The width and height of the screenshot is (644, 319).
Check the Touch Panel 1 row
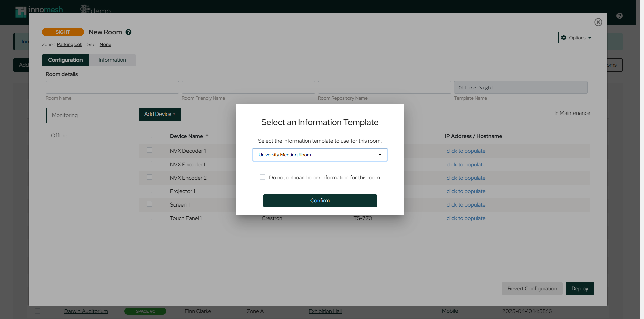coord(149,218)
